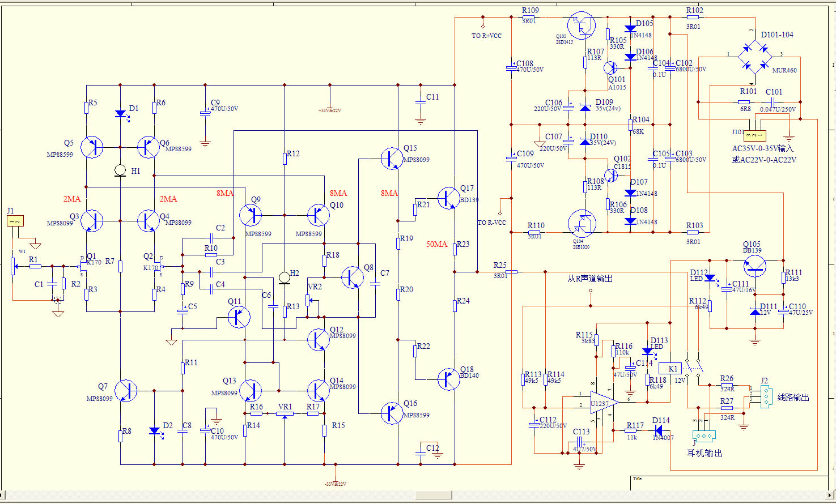Select the U1237 op-amp triangle symbol
The image size is (836, 504).
tap(604, 403)
